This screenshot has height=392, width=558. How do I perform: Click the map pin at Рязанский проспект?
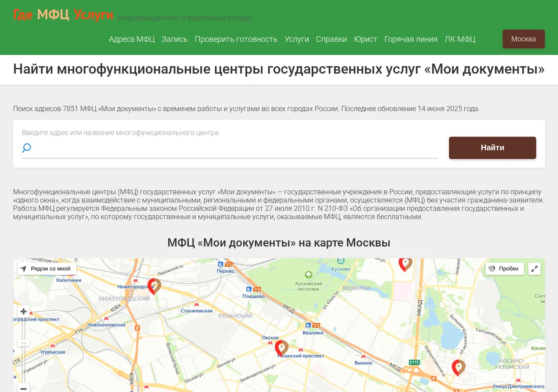282,348
